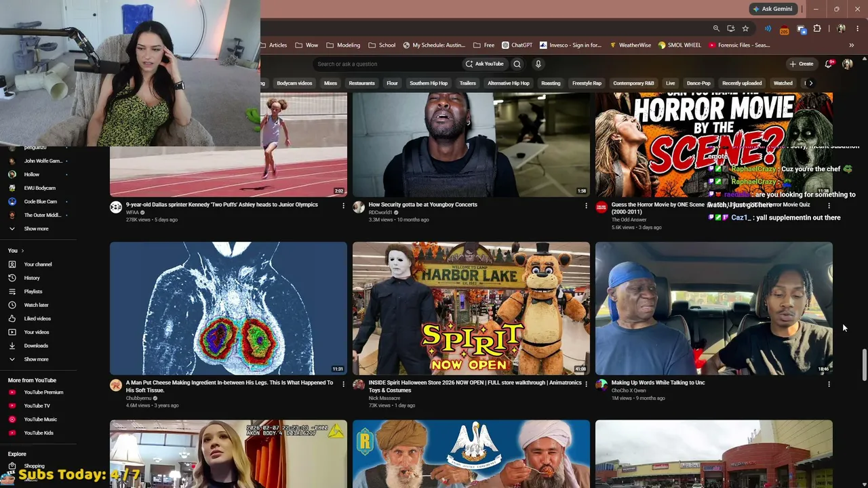The height and width of the screenshot is (488, 868).
Task: Play the Spirit Halloween store video thumbnail
Action: (x=471, y=308)
